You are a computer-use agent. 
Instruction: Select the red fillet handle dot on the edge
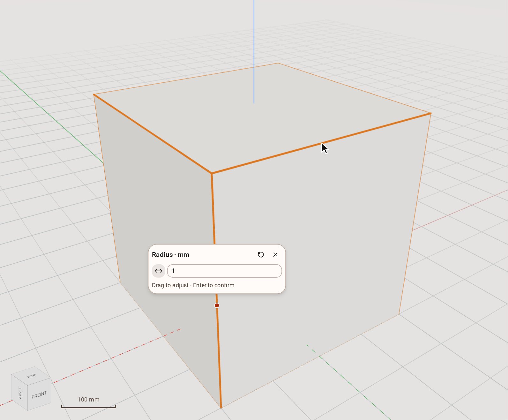point(217,305)
